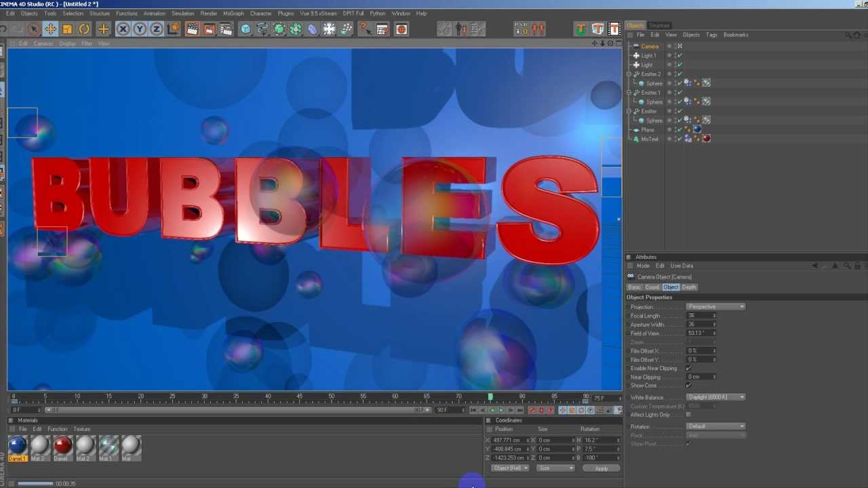The width and height of the screenshot is (868, 488).
Task: Open the Projection Perspective dropdown
Action: [x=715, y=306]
